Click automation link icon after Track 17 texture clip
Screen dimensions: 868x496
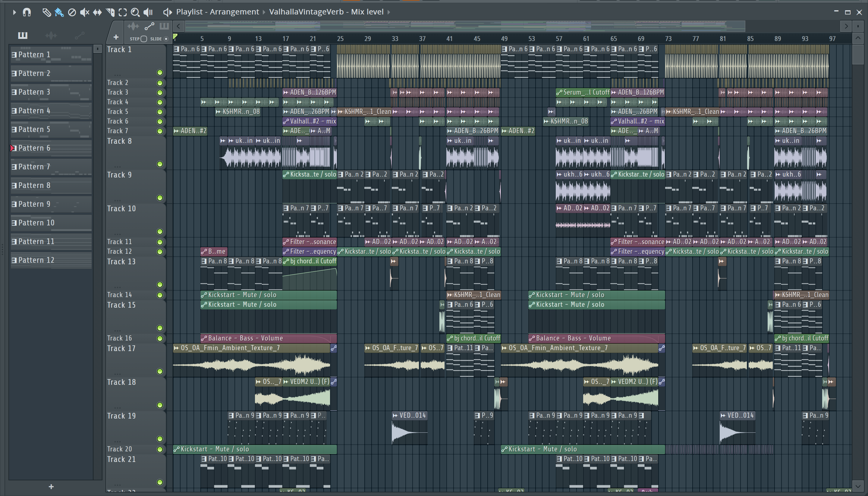click(x=334, y=348)
